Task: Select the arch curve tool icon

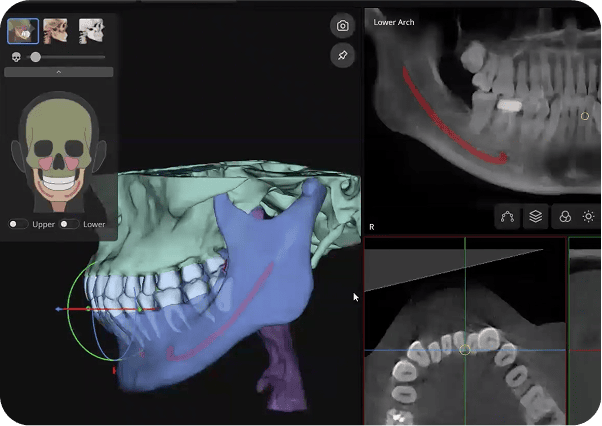Action: 508,216
